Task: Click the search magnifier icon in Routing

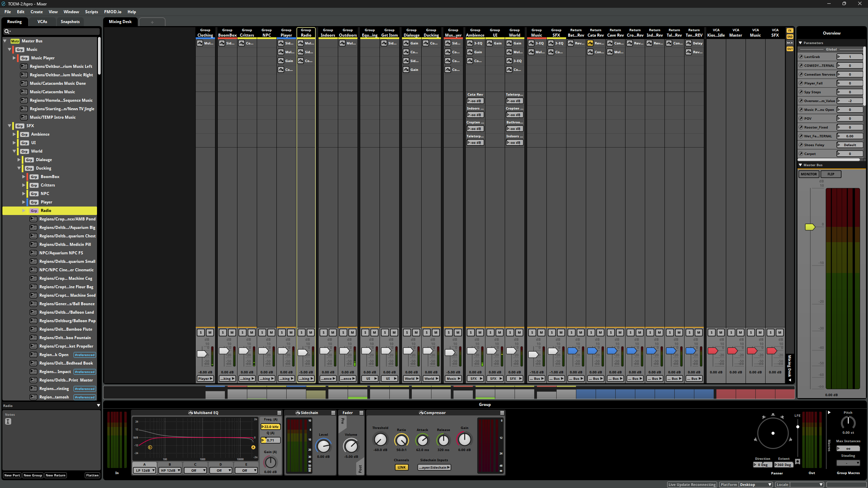Action: 6,31
